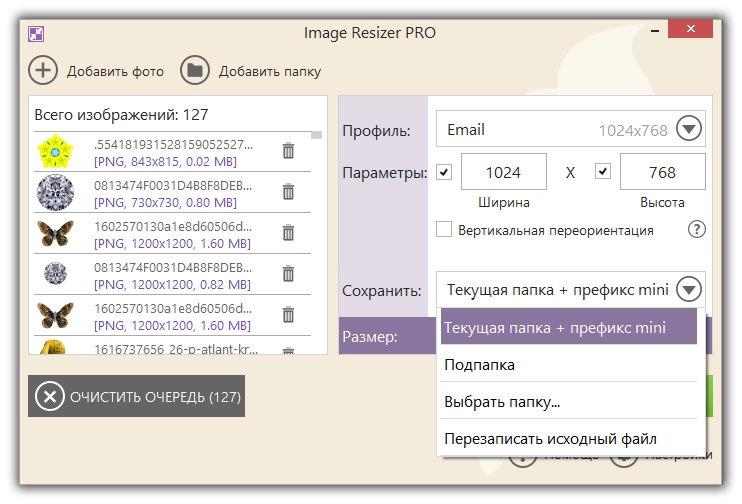Toggle the height checkbox
This screenshot has height=504, width=742.
click(x=603, y=172)
